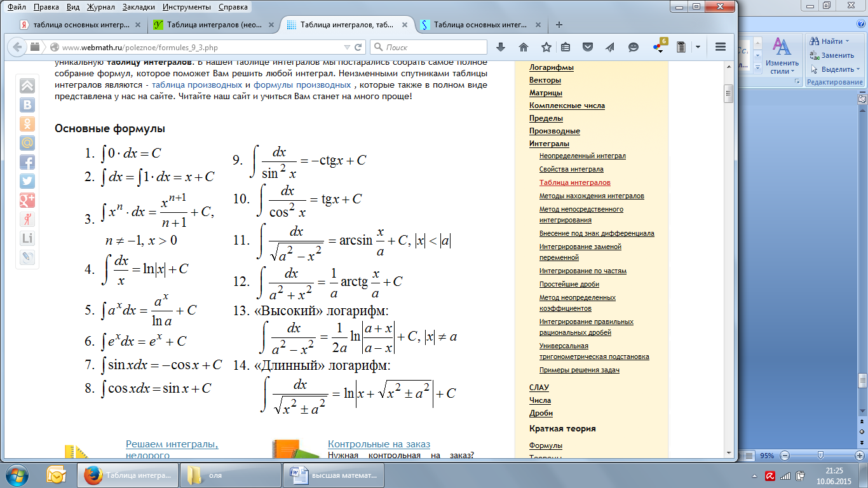Screen dimensions: 868x488
Task: Click the Ya.ru red figure share icon
Action: point(27,219)
